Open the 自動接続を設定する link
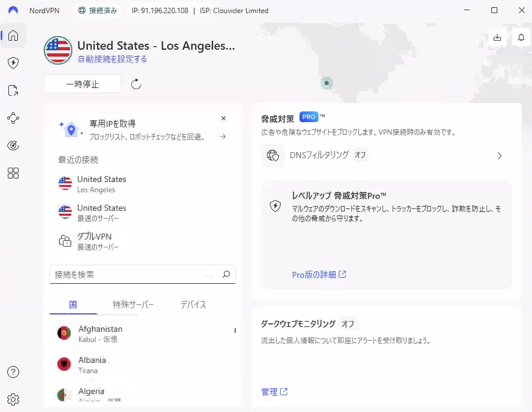Viewport: 532px width, 412px height. (x=112, y=59)
